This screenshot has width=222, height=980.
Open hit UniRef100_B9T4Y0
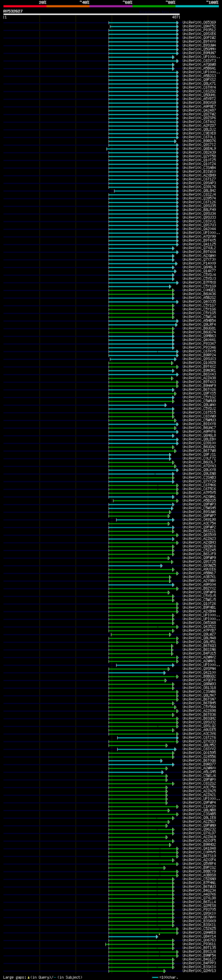(199, 41)
